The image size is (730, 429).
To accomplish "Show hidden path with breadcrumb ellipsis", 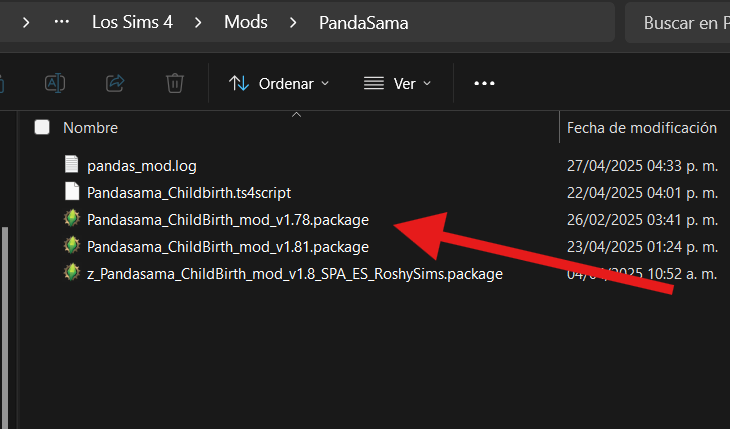I will coord(62,22).
